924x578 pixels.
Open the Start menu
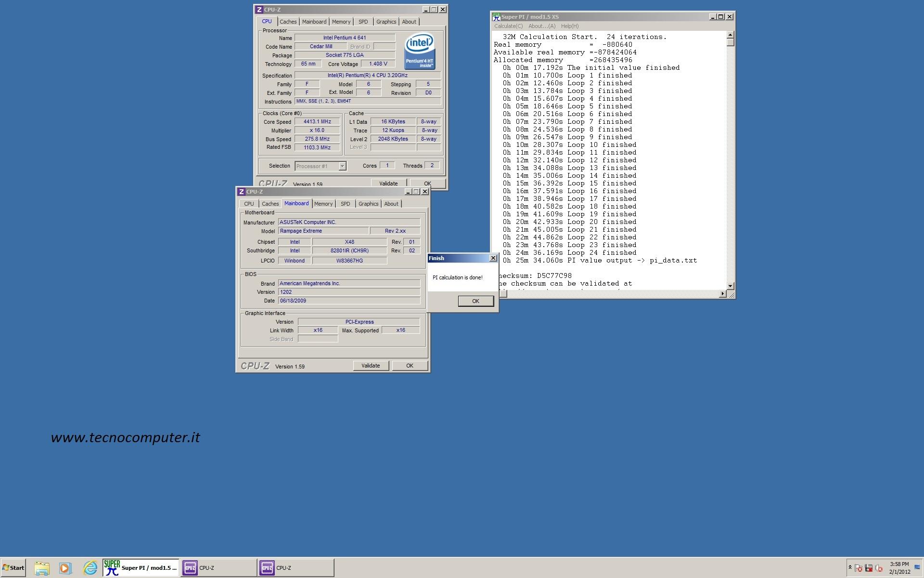[13, 567]
